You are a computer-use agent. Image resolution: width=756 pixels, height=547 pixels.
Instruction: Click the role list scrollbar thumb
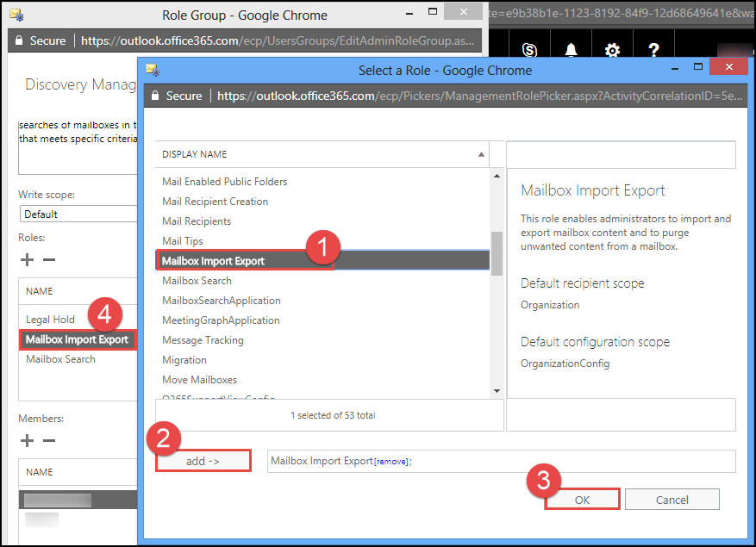point(497,253)
